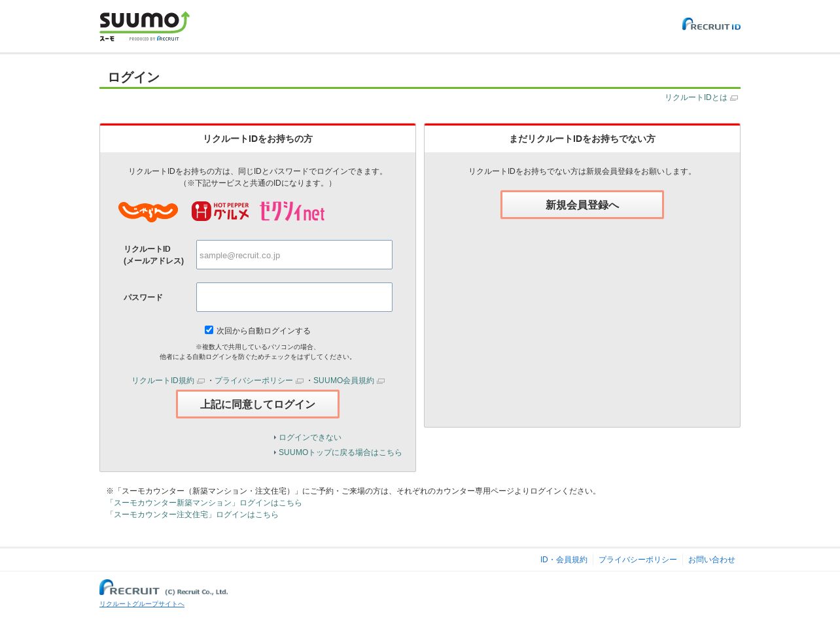
Task: Follow SUUMOトップに戻る場合はこちら link
Action: click(340, 452)
